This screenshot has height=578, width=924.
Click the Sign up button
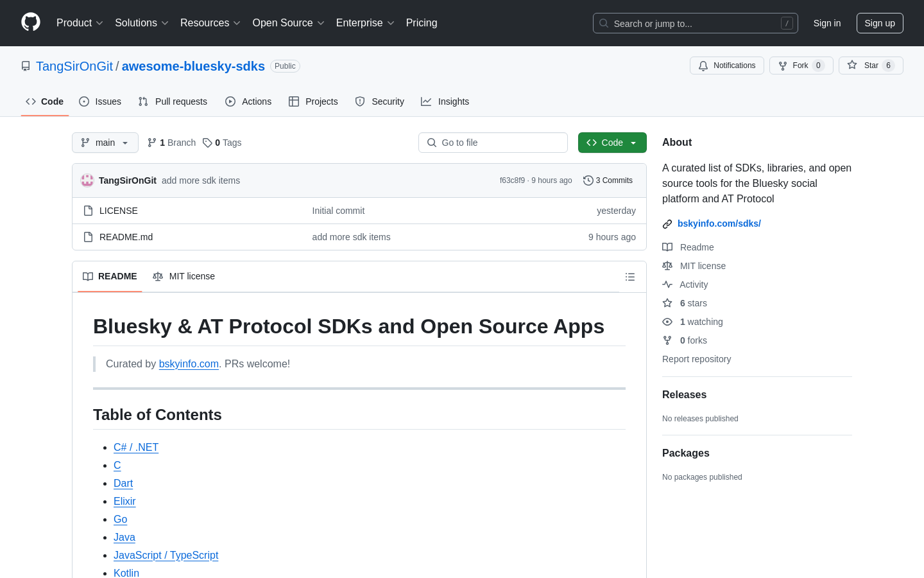879,23
